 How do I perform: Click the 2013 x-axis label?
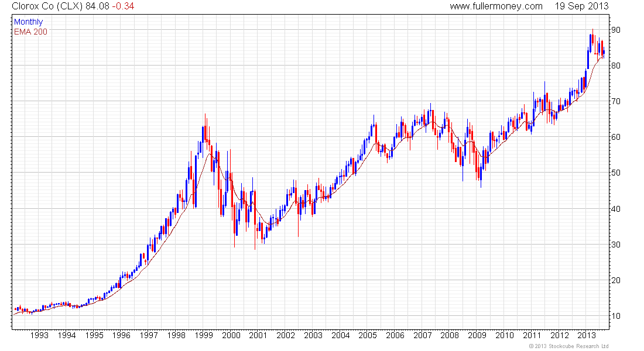(x=587, y=335)
